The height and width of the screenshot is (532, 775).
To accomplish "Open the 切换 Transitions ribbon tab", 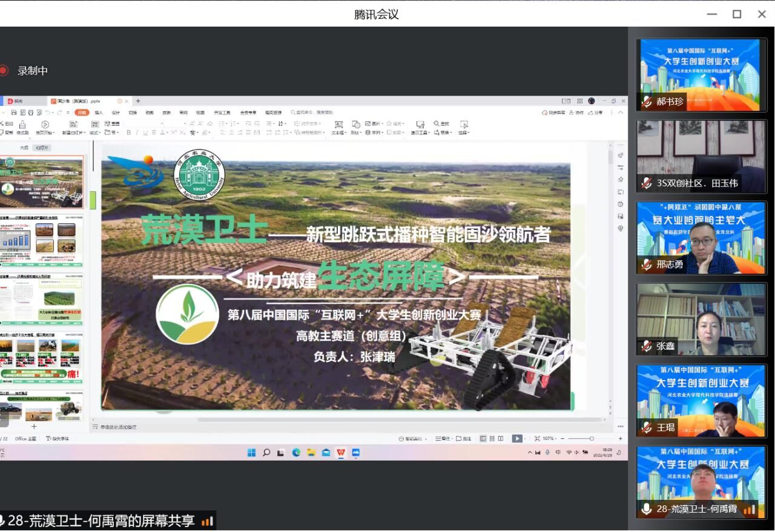I will (133, 113).
